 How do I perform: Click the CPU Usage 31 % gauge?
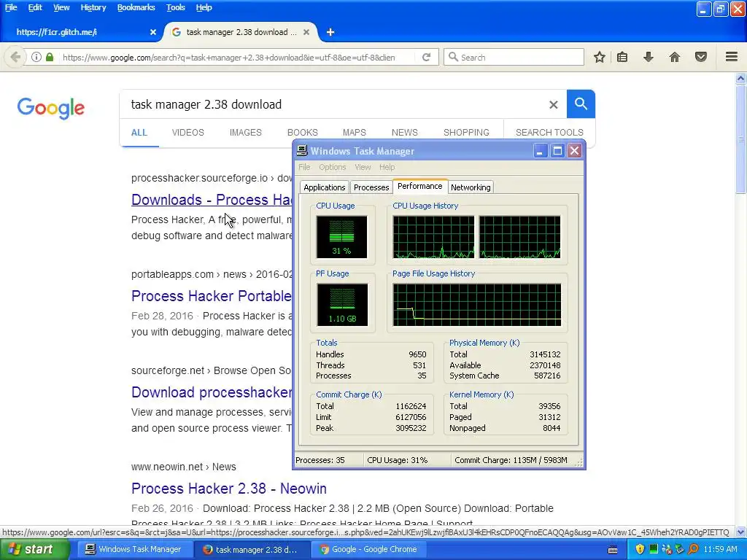tap(341, 237)
